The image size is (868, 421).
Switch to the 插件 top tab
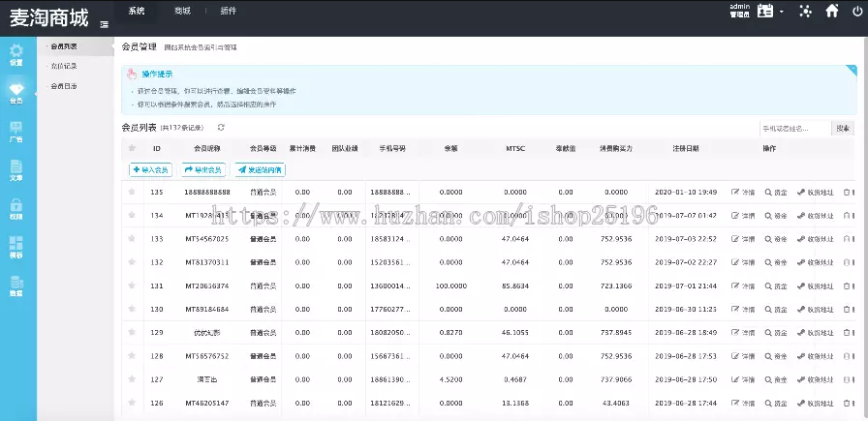229,11
